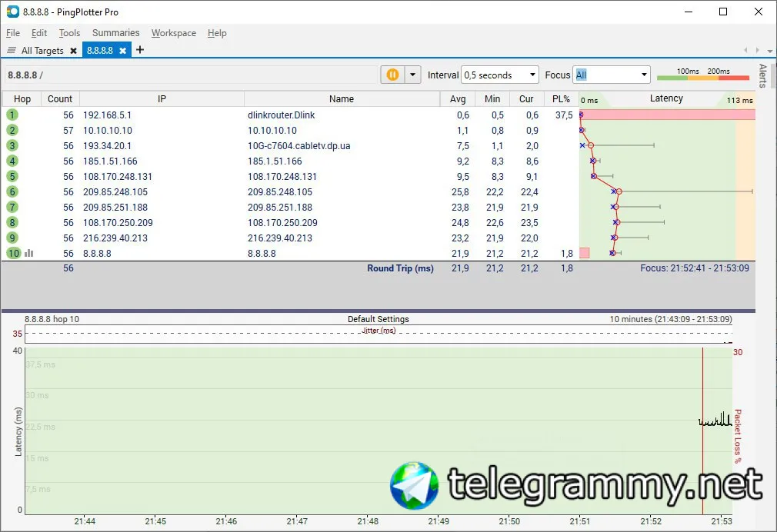Select the hop 10 green circle icon
Screen dimensions: 777x532
pos(13,253)
